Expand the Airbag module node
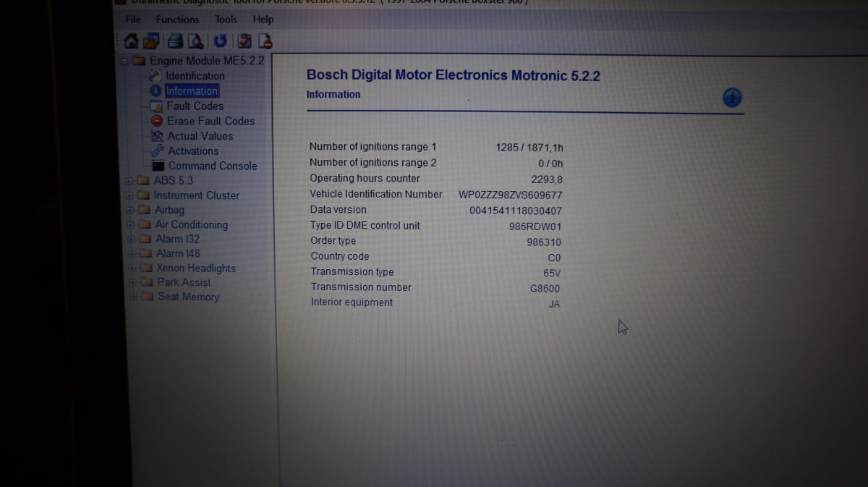Screen dimensions: 868x487 point(130,211)
